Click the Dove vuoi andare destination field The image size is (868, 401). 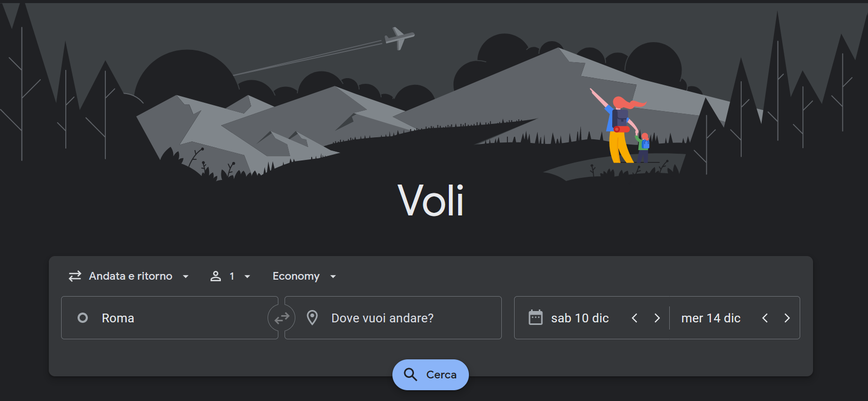click(x=393, y=318)
